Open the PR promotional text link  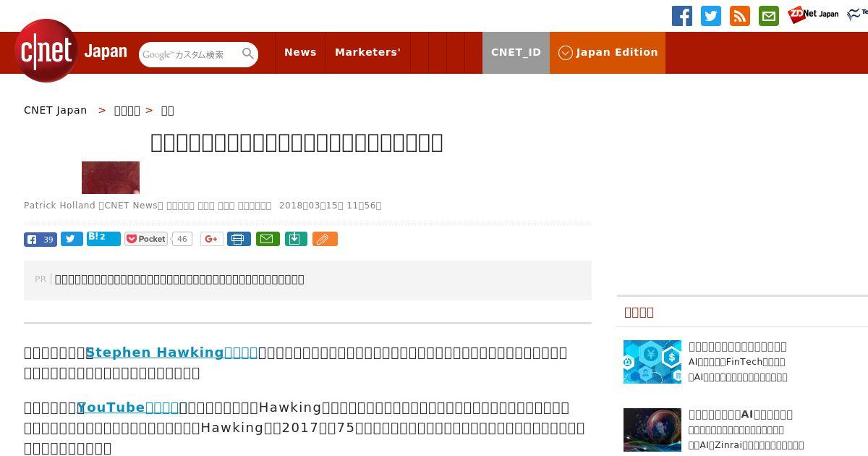179,279
